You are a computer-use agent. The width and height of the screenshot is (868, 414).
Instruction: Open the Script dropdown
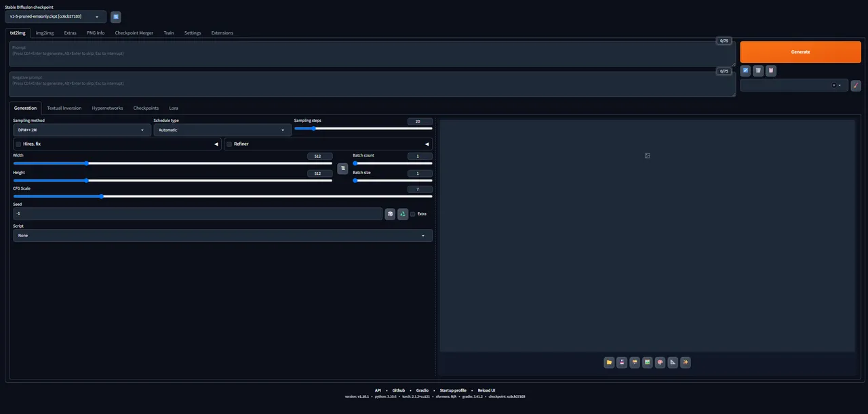[222, 235]
